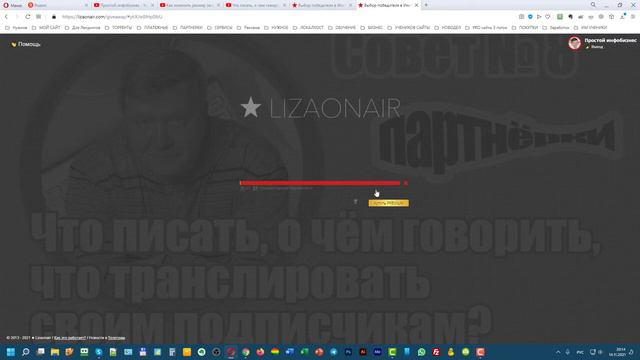Click the heart bookmark icon in address bar

click(x=548, y=17)
